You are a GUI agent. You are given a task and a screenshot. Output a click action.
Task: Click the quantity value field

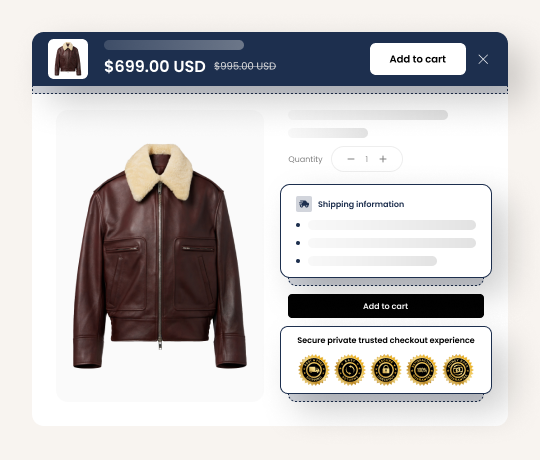367,159
